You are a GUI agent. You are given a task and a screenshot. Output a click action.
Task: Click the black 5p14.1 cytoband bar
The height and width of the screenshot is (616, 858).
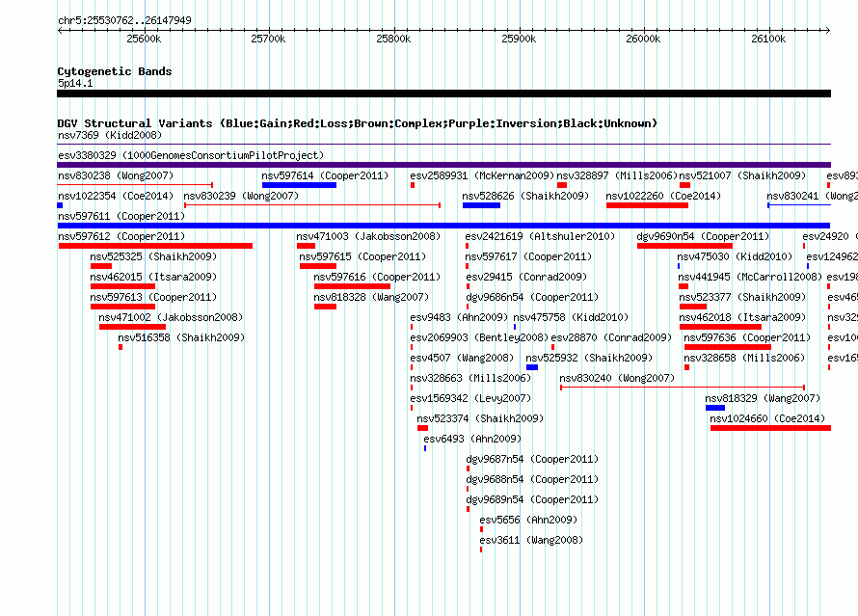[x=443, y=94]
